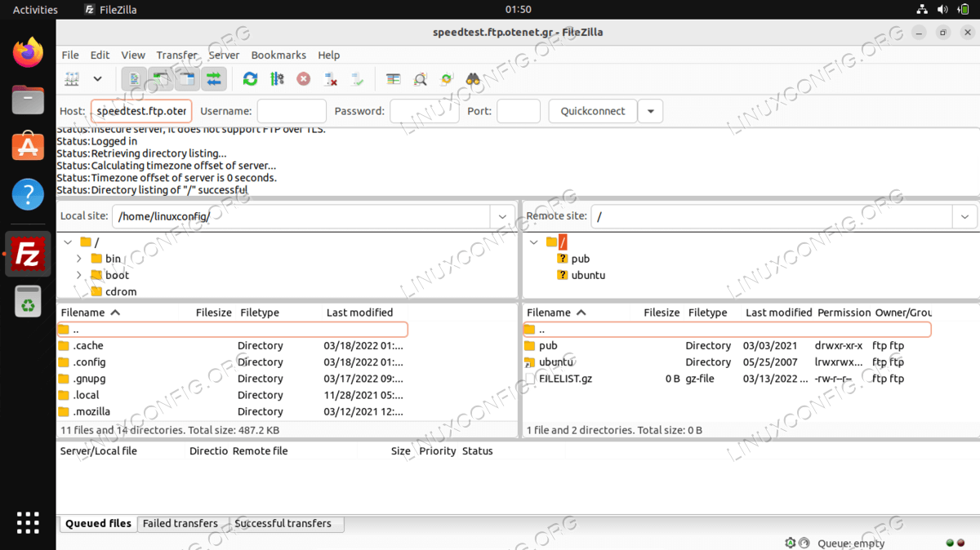Sort local list by Last modified header
This screenshot has height=550, width=980.
[x=359, y=313]
